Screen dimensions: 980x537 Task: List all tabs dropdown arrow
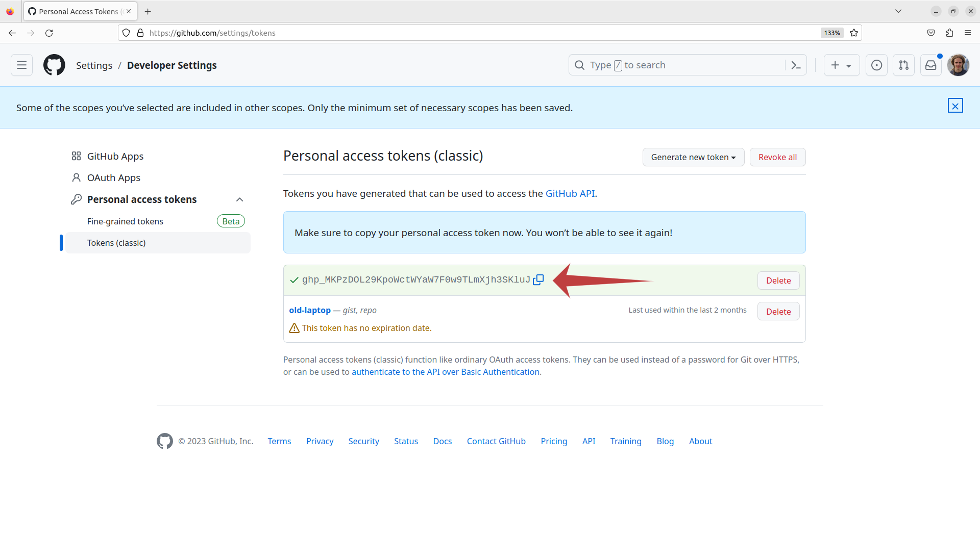898,11
